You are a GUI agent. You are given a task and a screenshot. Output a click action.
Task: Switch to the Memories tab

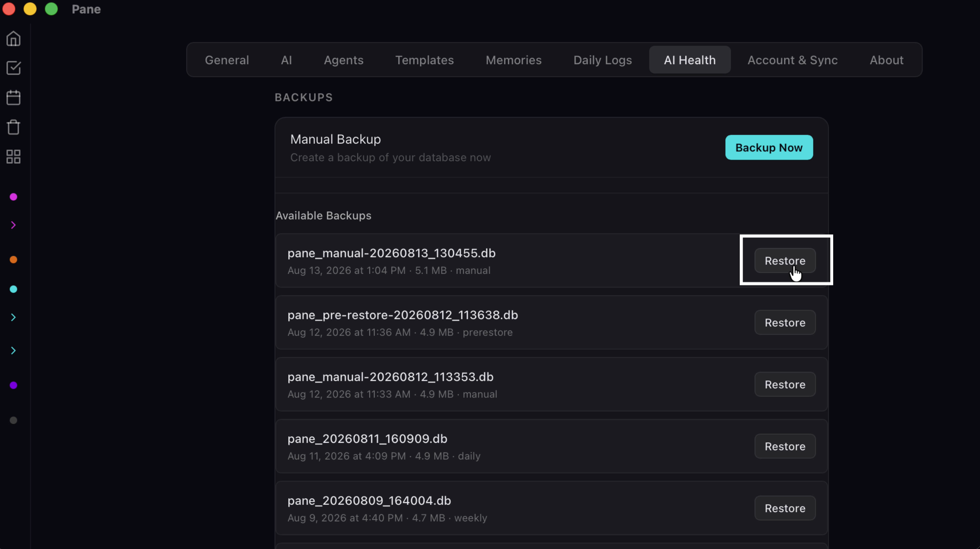pos(514,60)
